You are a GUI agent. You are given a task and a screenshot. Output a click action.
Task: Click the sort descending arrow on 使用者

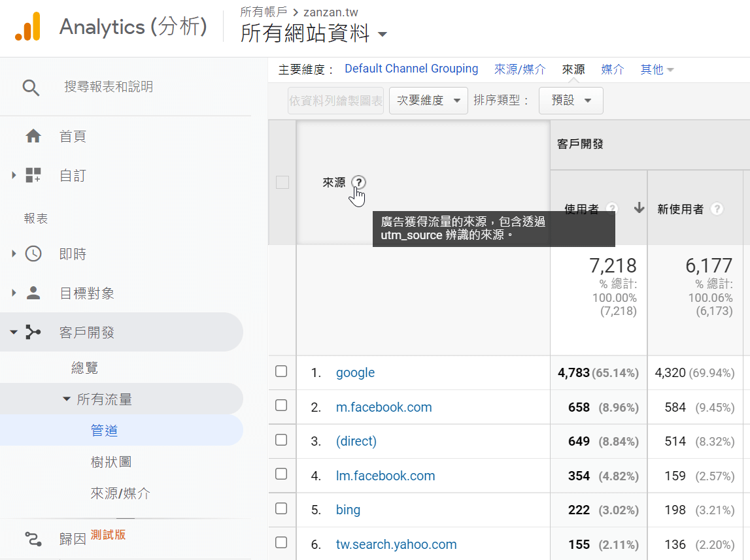point(639,208)
